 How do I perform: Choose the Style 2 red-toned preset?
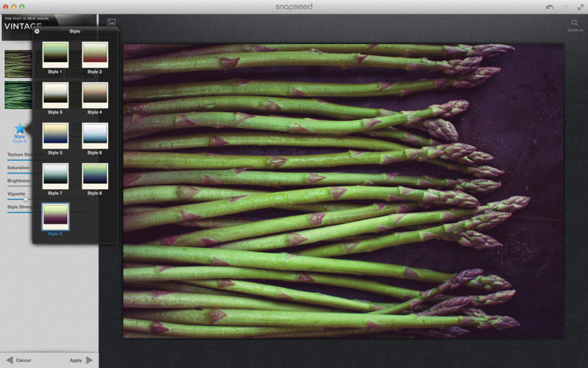click(95, 54)
